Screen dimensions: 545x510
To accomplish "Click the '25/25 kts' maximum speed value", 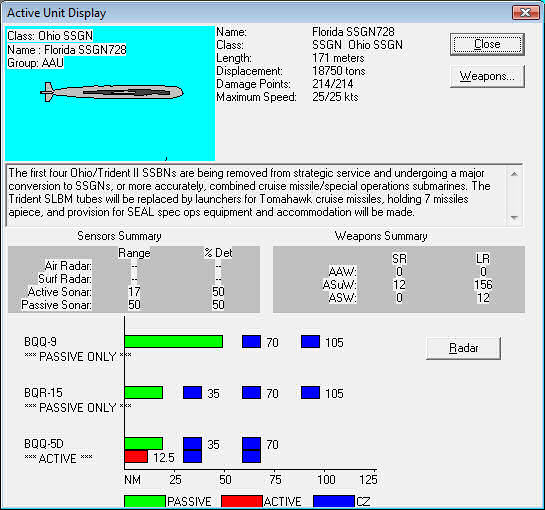I will pyautogui.click(x=335, y=97).
